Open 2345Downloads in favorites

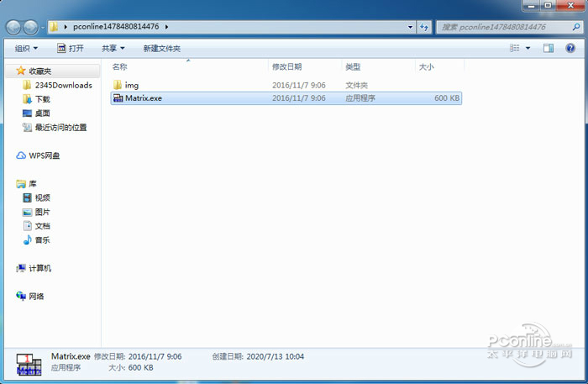point(63,85)
